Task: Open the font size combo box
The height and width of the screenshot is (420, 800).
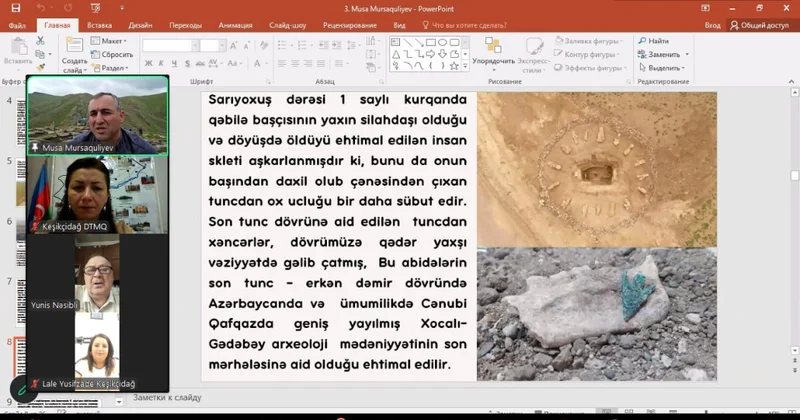Action: coord(213,46)
